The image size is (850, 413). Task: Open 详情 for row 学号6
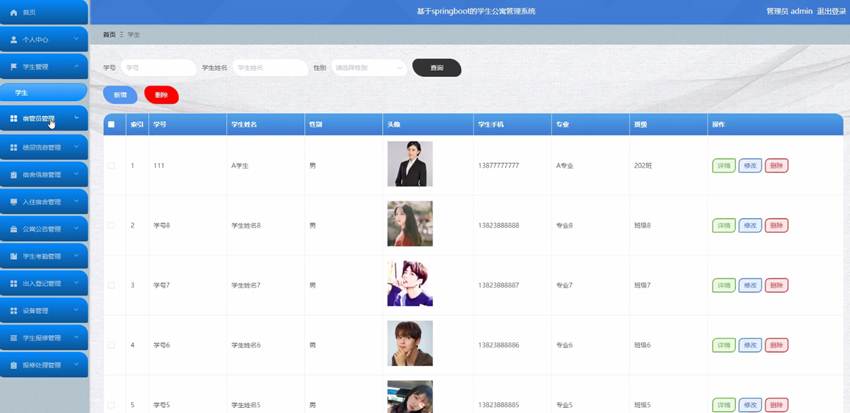pos(724,345)
